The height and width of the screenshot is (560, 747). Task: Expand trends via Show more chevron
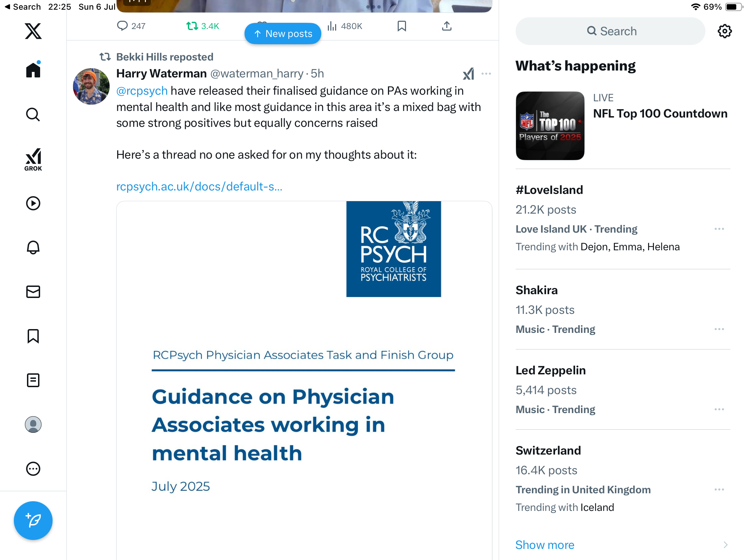(x=725, y=545)
